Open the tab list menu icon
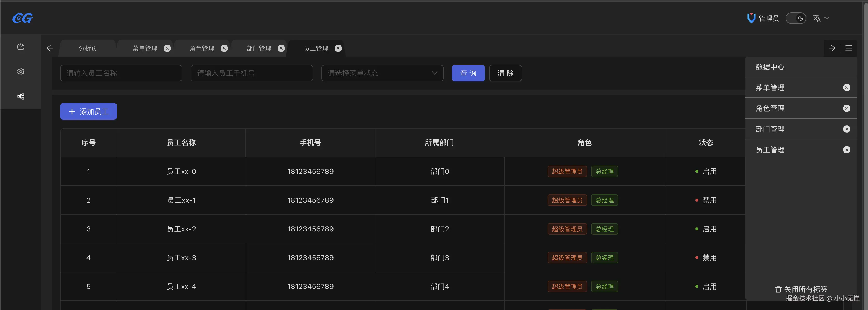The width and height of the screenshot is (868, 310). [x=849, y=48]
